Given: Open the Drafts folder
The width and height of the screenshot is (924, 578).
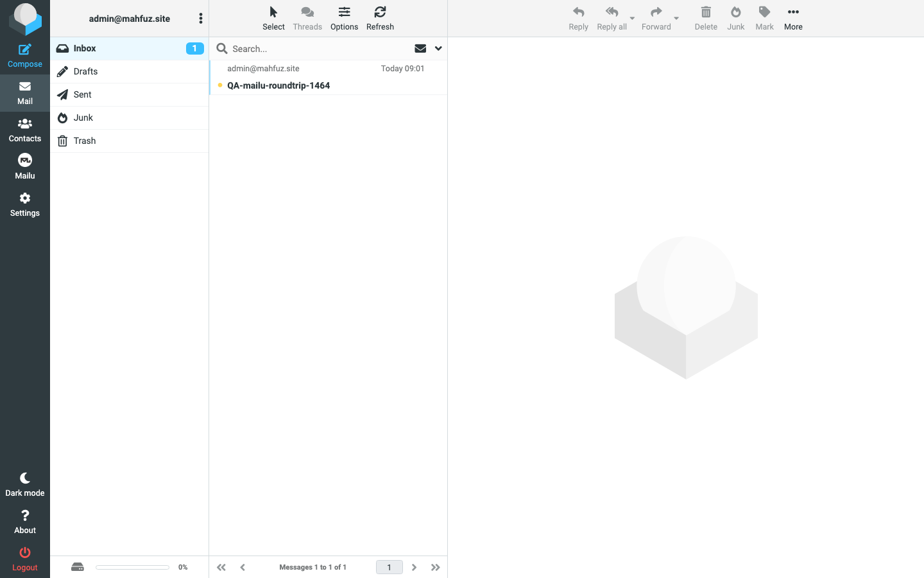Looking at the screenshot, I should [130, 71].
